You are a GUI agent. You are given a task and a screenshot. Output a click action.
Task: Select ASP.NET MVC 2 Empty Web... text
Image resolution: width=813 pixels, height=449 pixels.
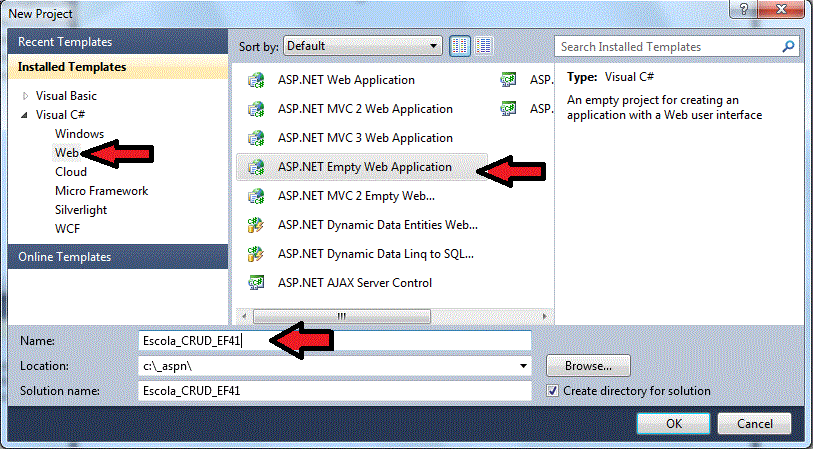[x=356, y=196]
